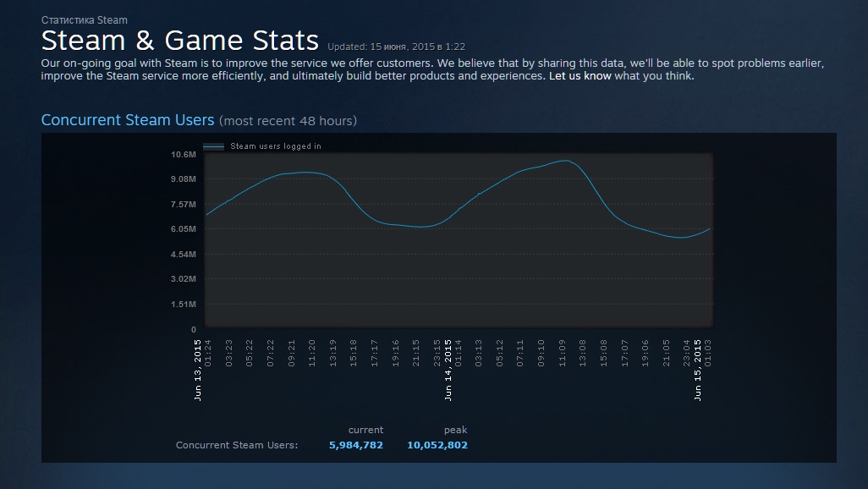Click the peak user count 10,052,802
868x489 pixels.
437,445
